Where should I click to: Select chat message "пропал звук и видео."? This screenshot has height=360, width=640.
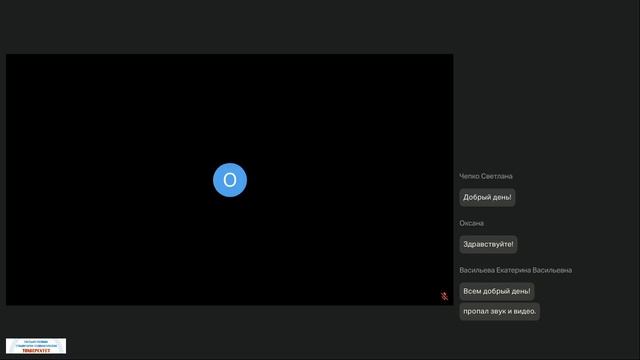tap(500, 311)
